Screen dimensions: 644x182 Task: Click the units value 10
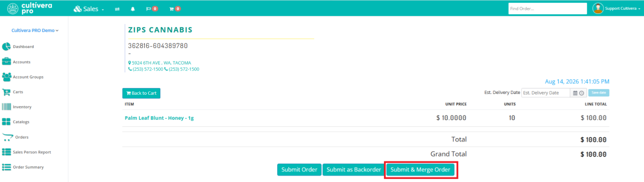(512, 118)
